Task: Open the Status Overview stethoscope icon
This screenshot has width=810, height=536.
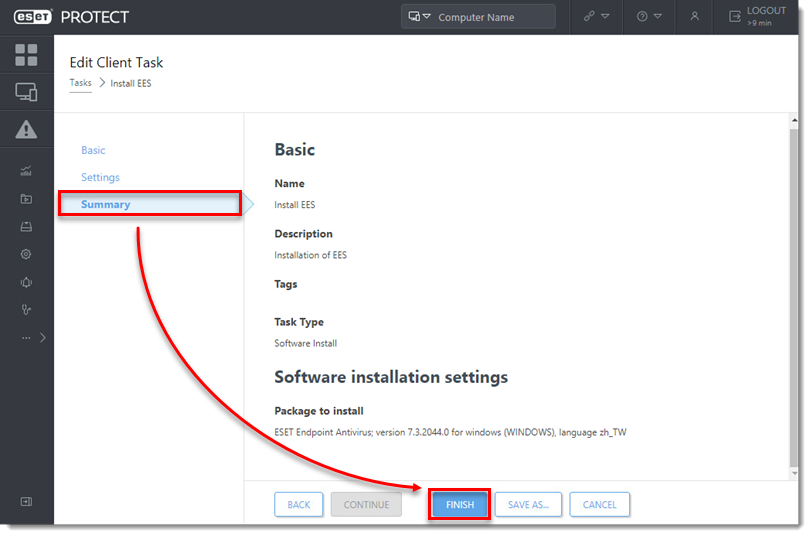Action: tap(26, 310)
